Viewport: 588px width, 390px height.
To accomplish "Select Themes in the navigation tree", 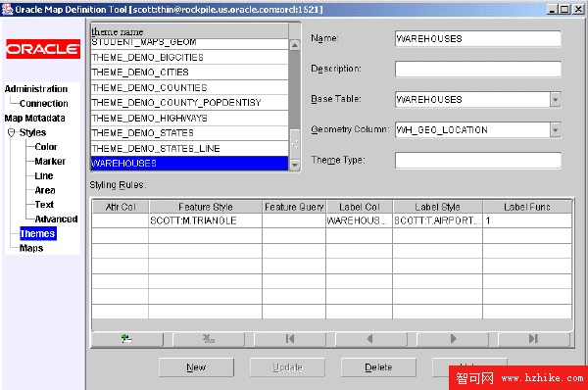I will (38, 233).
